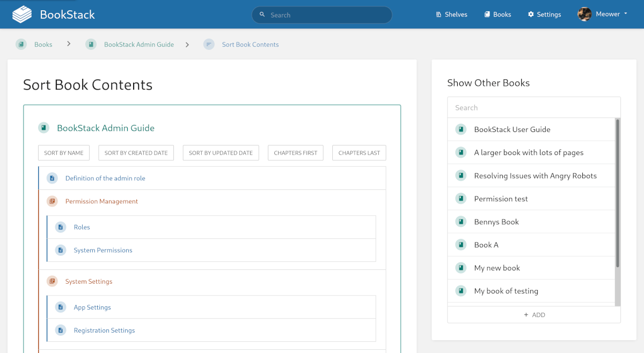Click the BookStack Admin Guide heading text
Viewport: 644px width, 353px height.
pyautogui.click(x=106, y=128)
